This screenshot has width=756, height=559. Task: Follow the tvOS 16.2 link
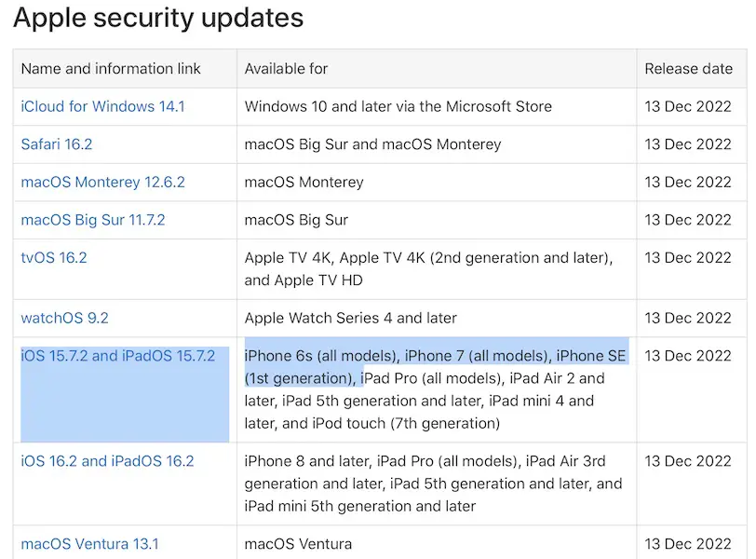click(54, 257)
